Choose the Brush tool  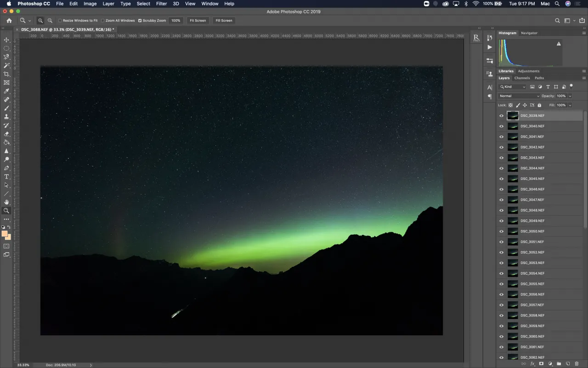click(x=6, y=108)
